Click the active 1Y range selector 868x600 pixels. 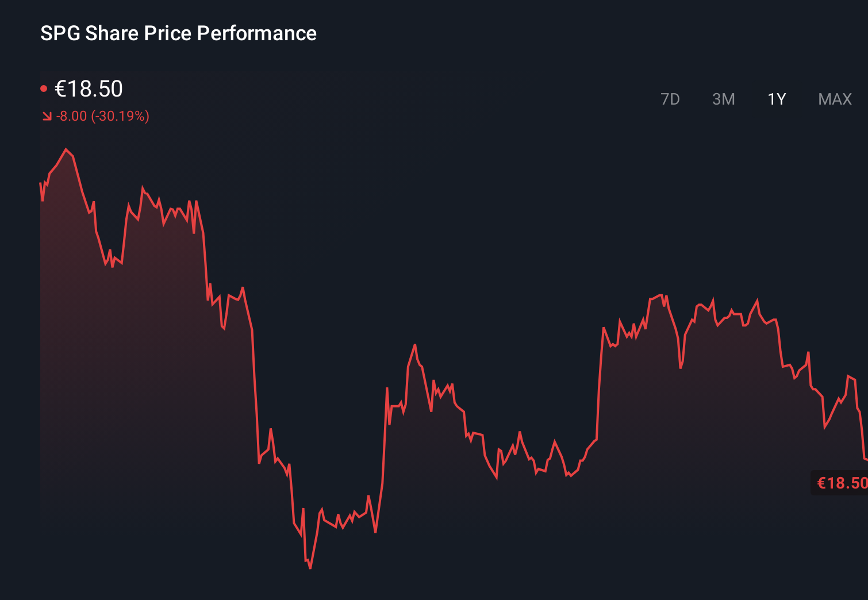click(x=775, y=99)
